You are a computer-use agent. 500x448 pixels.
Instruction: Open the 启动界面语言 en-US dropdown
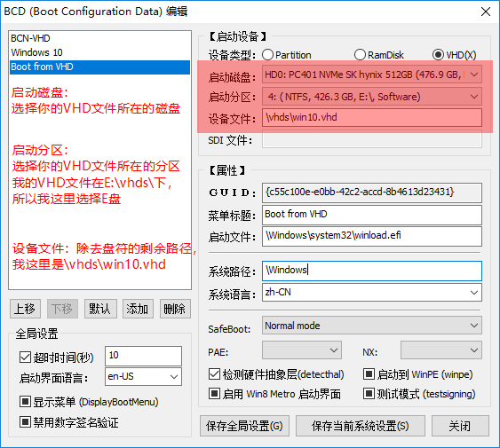[143, 377]
